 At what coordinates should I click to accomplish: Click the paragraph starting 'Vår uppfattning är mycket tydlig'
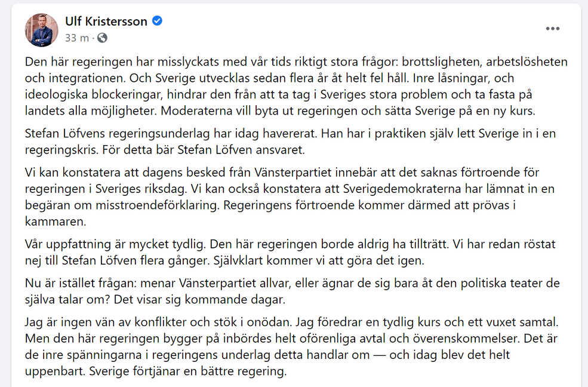(290, 252)
